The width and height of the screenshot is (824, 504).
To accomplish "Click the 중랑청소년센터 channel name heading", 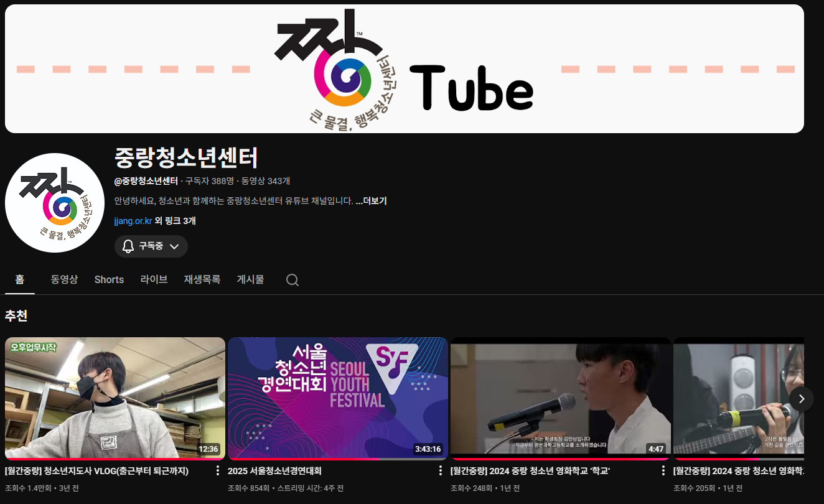I will [x=186, y=158].
